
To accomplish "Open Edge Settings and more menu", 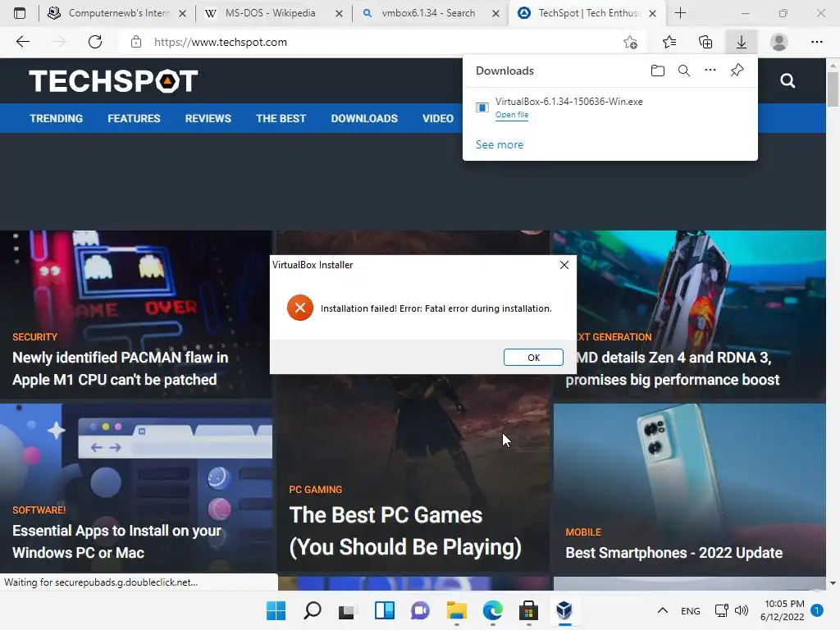I will click(816, 42).
